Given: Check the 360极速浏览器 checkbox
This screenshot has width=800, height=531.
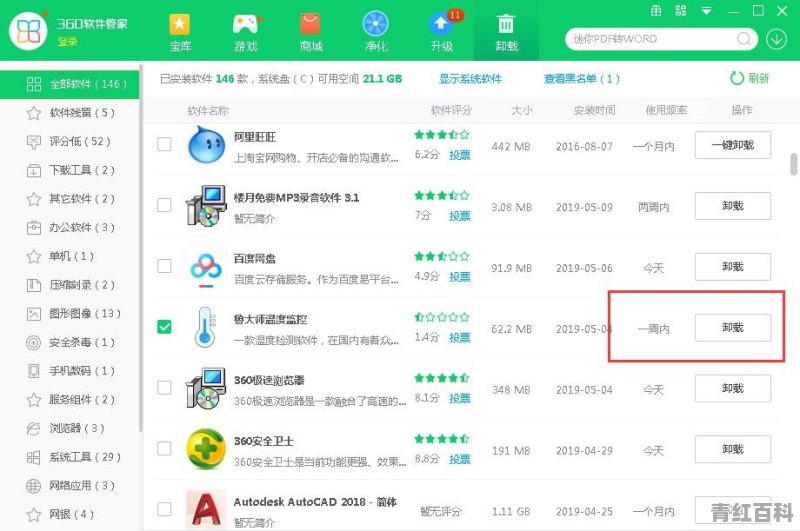Looking at the screenshot, I should pyautogui.click(x=164, y=387).
